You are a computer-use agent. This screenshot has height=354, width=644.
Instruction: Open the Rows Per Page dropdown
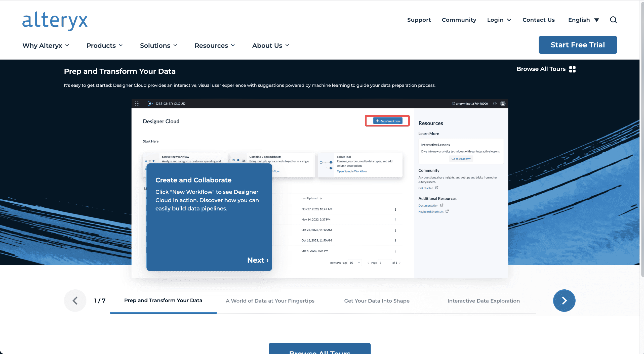pos(355,262)
